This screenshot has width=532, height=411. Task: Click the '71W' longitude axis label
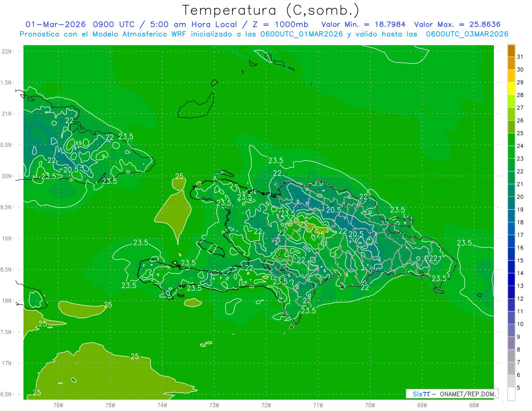(318, 405)
